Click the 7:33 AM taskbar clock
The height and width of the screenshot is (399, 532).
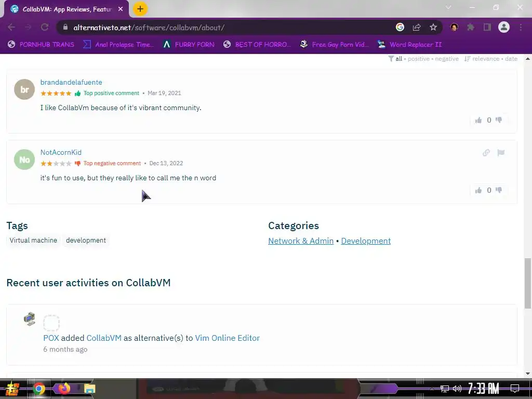[484, 389]
